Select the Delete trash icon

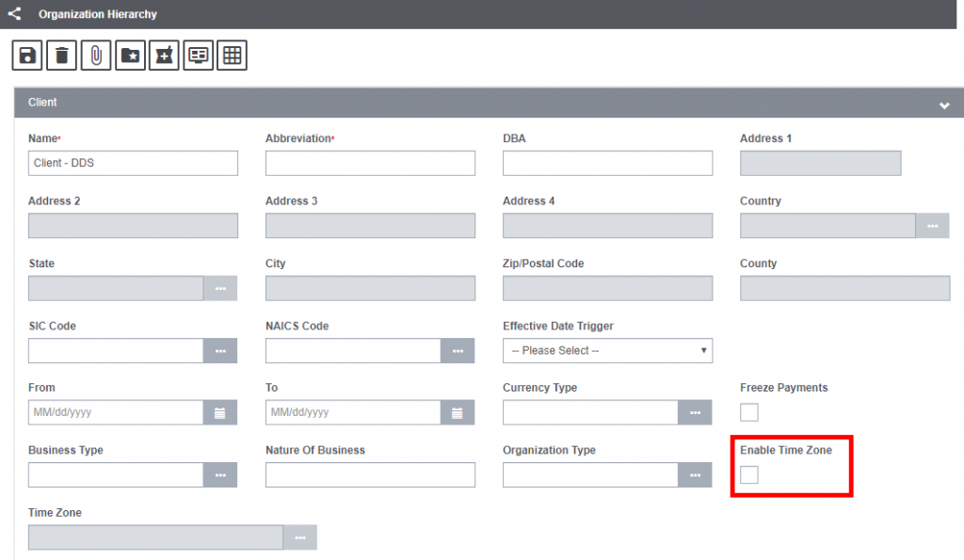[x=61, y=55]
